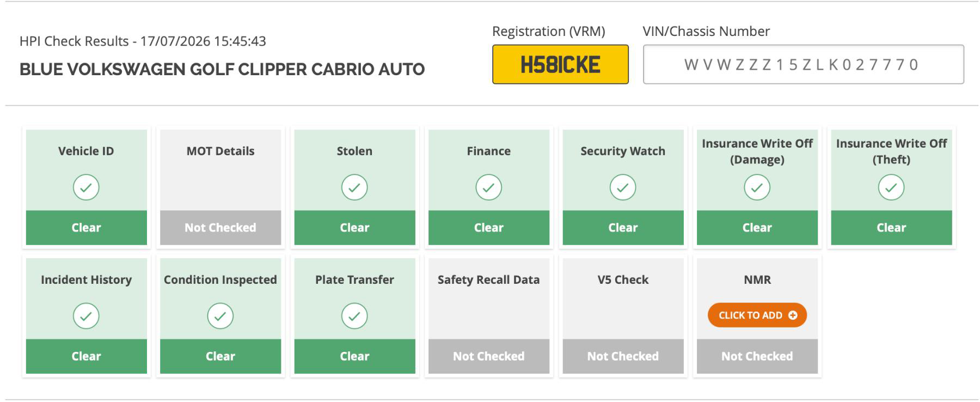Click the Vehicle ID checkmark icon
The image size is (980, 402).
click(86, 187)
